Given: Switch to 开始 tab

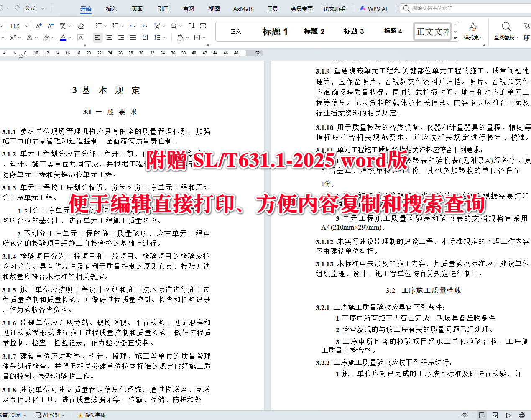Looking at the screenshot, I should (86, 9).
